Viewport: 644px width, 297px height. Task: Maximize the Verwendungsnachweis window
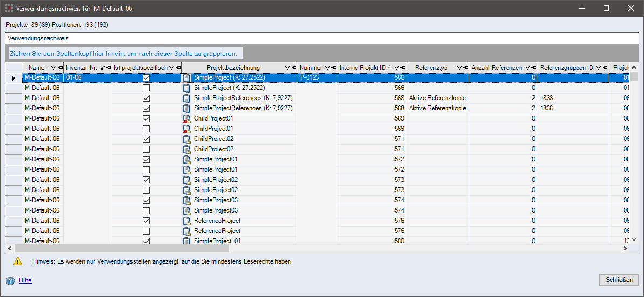coord(606,8)
